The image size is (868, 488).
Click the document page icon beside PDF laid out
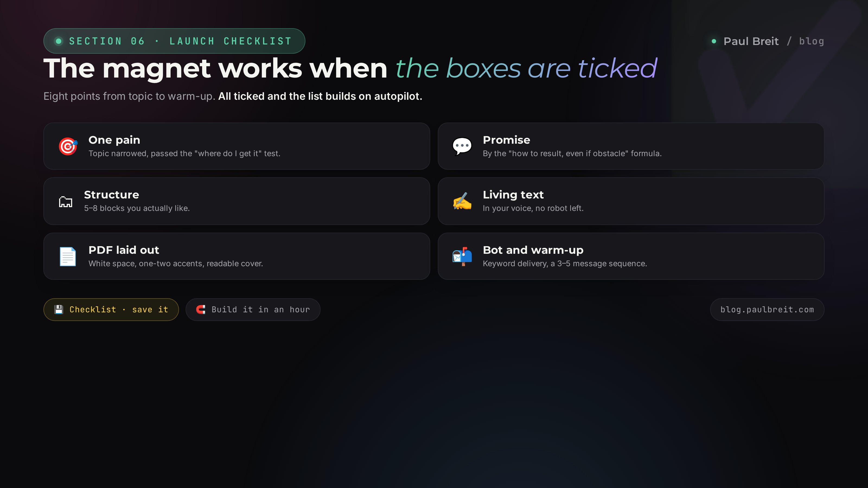point(68,256)
